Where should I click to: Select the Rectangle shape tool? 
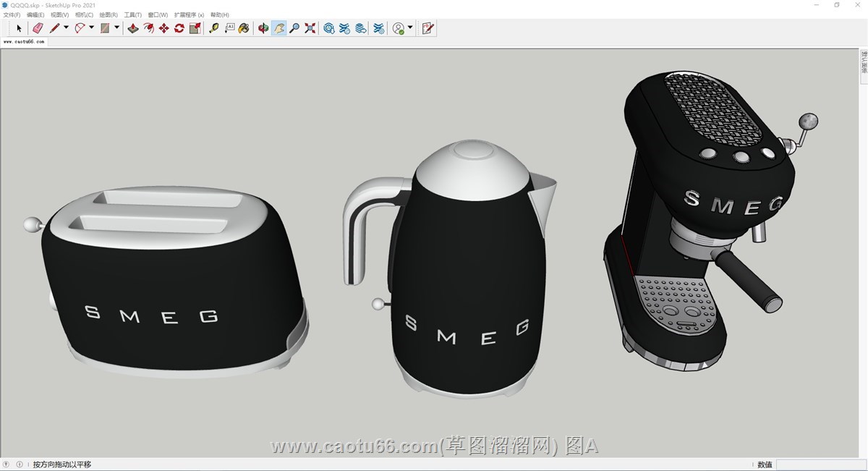pos(106,28)
